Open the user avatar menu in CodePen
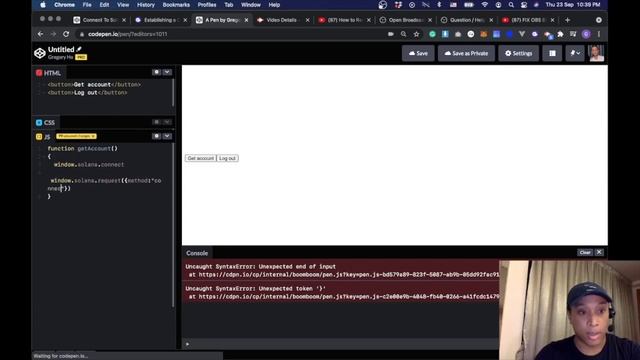Screen dimensions: 640x360 (596, 53)
